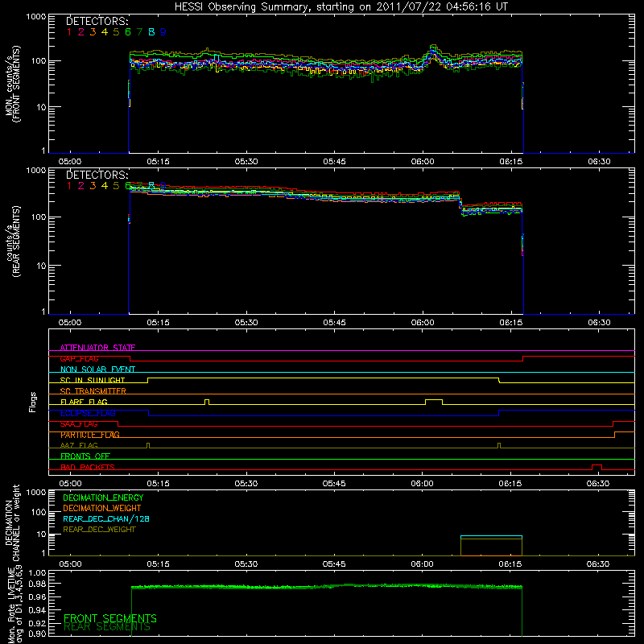This screenshot has width=644, height=644.
Task: Select detector 9 in front segments legend
Action: pos(163,32)
